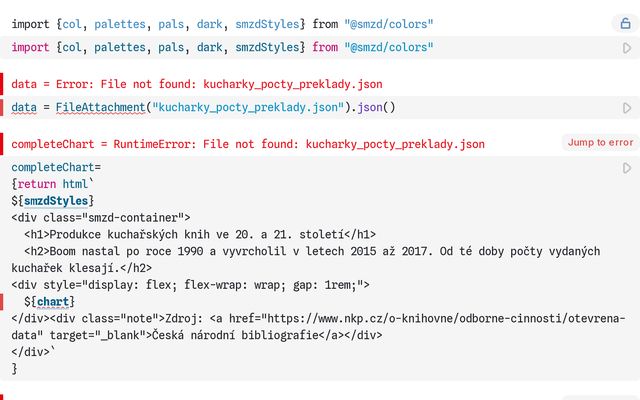Click the div class="smzd-container" line

pyautogui.click(x=101, y=218)
